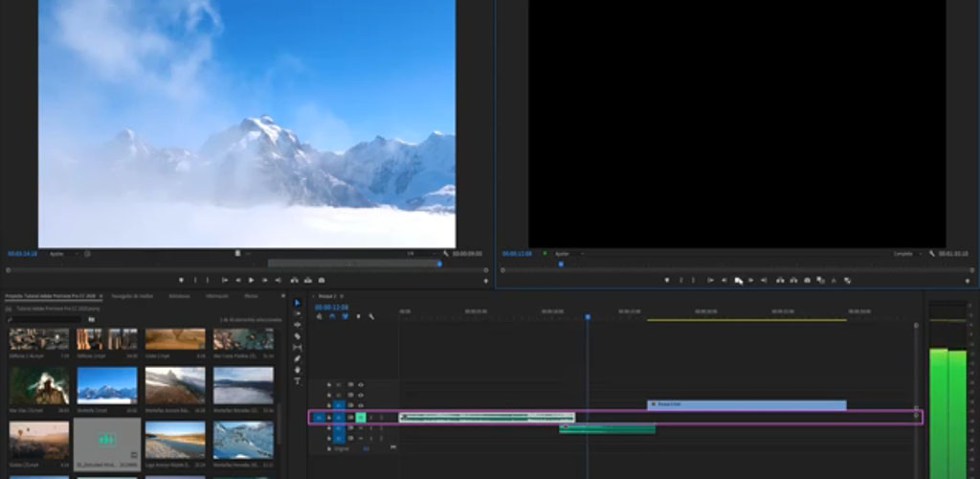Viewport: 980px width, 479px height.
Task: Select the Razor tool in tools panel
Action: [297, 336]
